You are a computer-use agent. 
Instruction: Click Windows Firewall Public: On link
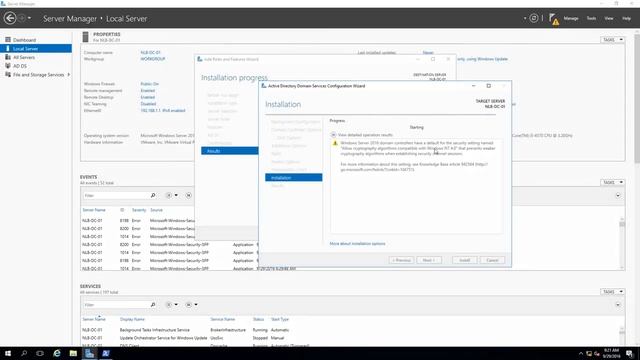[x=149, y=84]
